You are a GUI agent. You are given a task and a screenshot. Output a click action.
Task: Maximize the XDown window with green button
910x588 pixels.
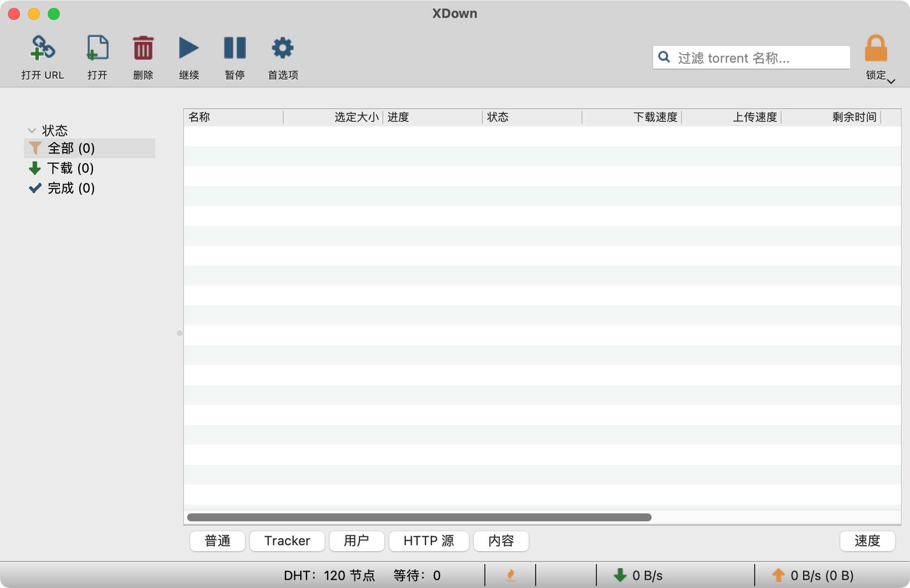(x=54, y=14)
